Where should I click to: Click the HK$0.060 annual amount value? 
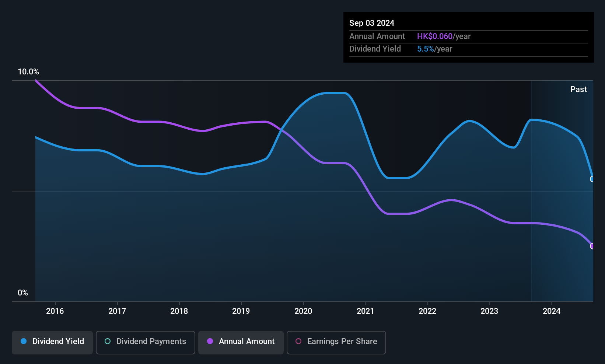[x=435, y=36]
